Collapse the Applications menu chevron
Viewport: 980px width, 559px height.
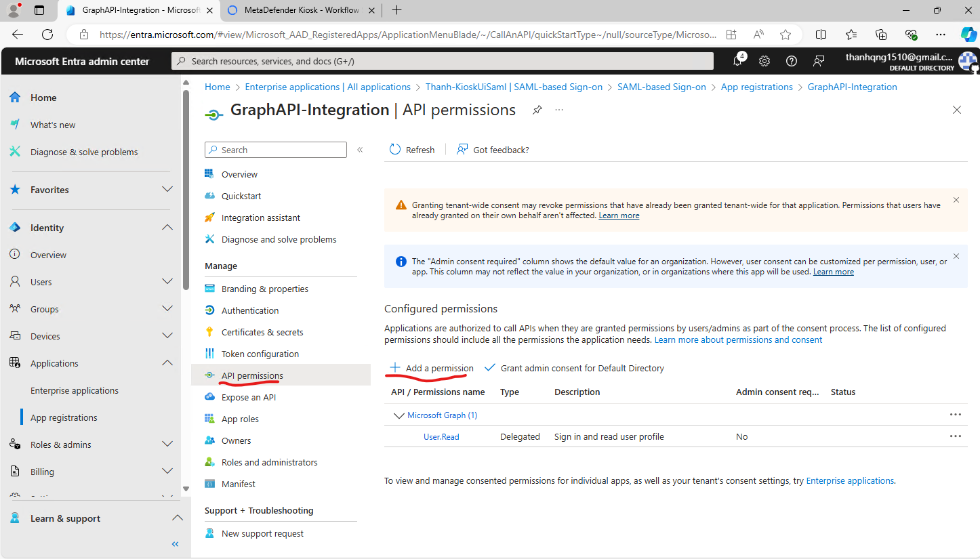[x=167, y=363]
